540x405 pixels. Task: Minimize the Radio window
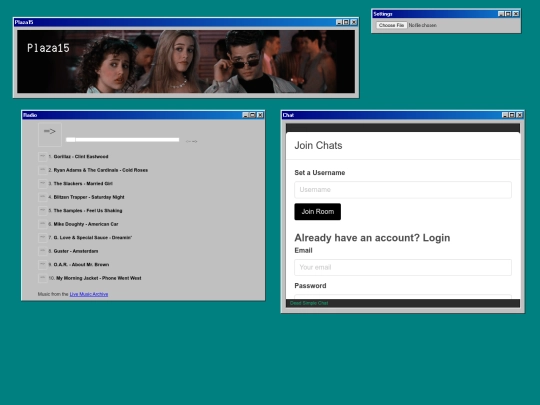(246, 115)
